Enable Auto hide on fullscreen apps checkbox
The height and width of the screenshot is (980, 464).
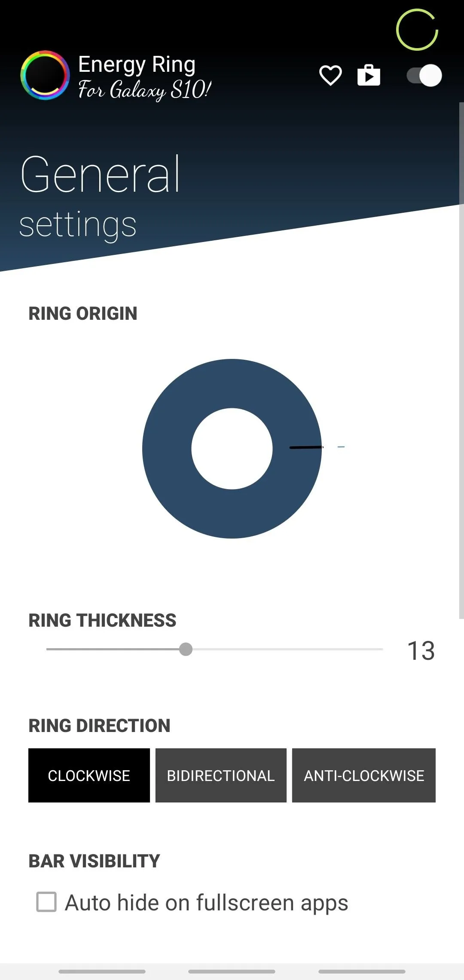[46, 902]
